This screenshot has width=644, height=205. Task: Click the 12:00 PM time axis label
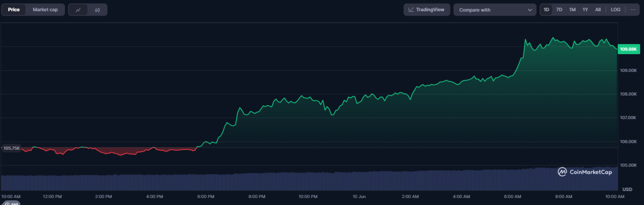53,196
